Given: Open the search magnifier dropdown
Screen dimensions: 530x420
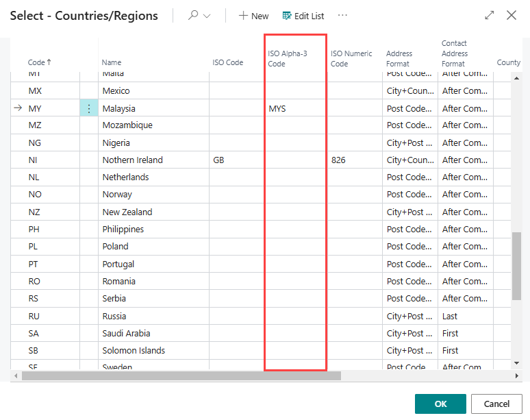Looking at the screenshot, I should [199, 16].
